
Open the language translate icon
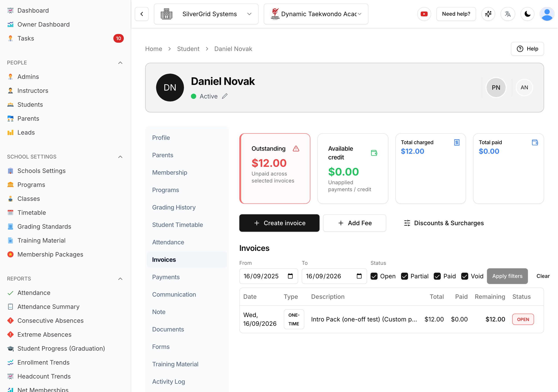pyautogui.click(x=507, y=14)
